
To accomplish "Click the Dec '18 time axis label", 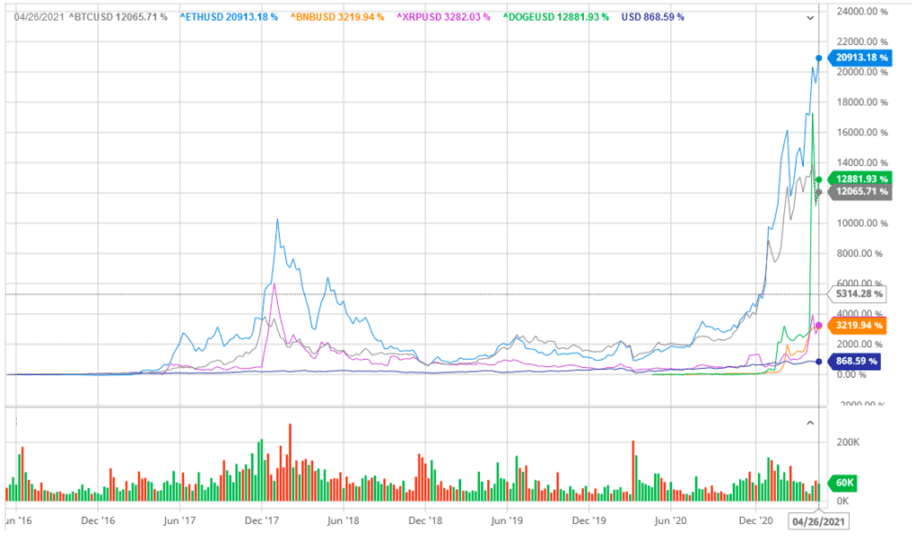I will click(x=425, y=521).
